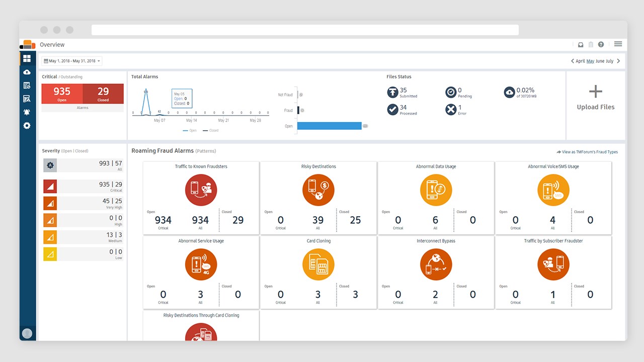Click the Interconnect Bypass pattern icon
This screenshot has height=362, width=644.
[x=436, y=264]
